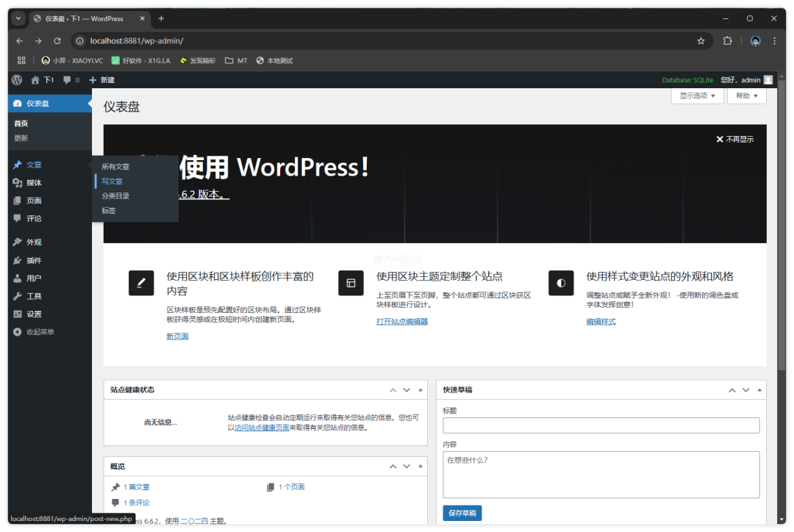The image size is (794, 532).
Task: Open the 打开站点编辑器 link
Action: tap(401, 322)
